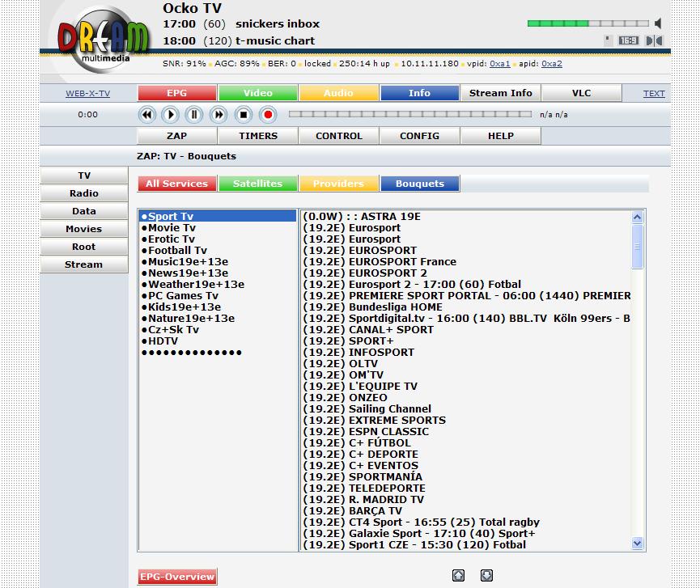Screen dimensions: 700x588
Task: Select the HDTV bouquet
Action: tap(218, 341)
